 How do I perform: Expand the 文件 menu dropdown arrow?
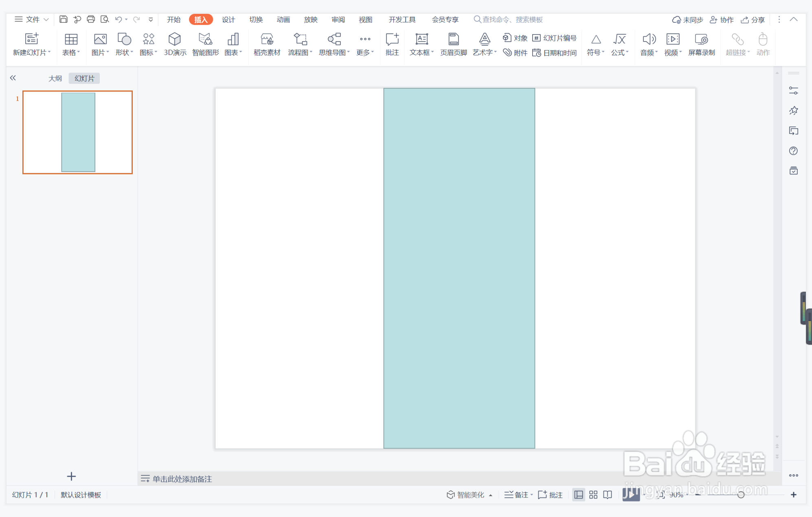46,20
